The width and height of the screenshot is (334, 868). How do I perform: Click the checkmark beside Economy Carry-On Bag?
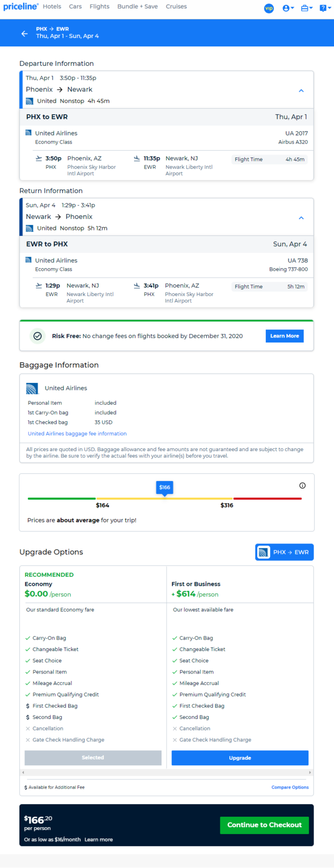tap(28, 638)
